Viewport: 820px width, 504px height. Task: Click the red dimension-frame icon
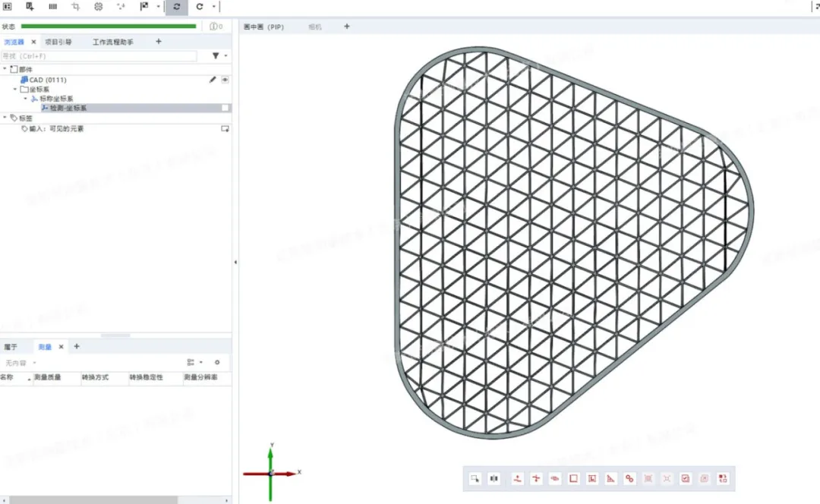pyautogui.click(x=592, y=478)
